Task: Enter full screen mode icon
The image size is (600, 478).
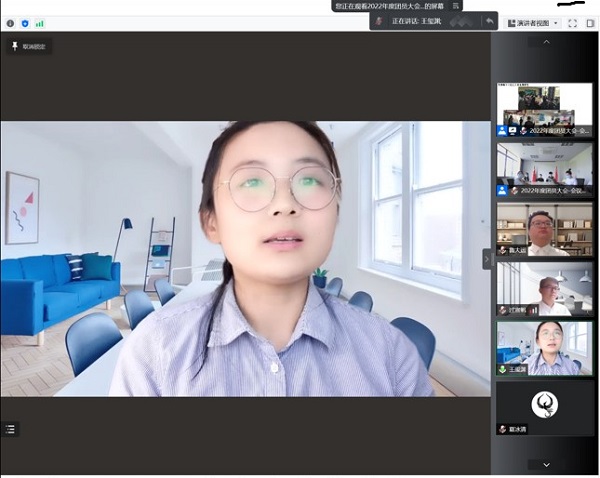Action: (573, 22)
